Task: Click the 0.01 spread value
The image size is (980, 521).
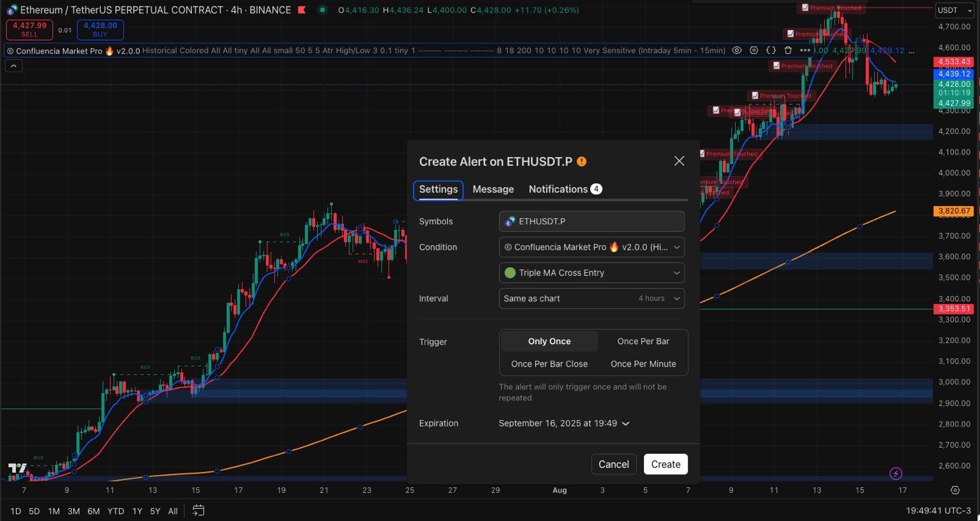Action: [x=65, y=30]
